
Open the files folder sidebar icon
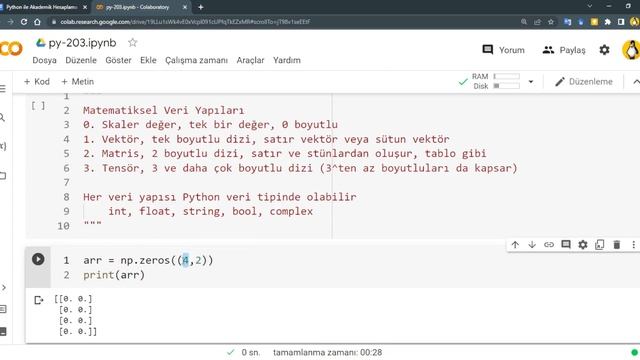[x=3, y=176]
